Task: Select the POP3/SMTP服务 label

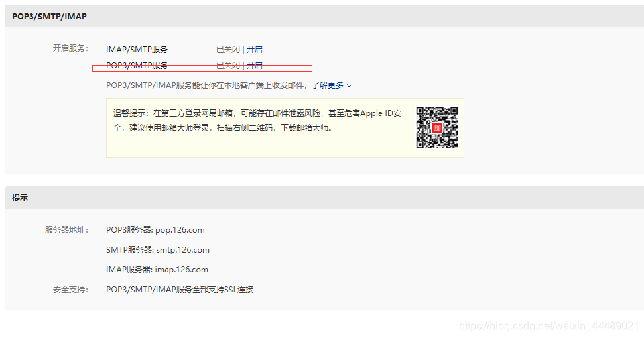Action: 137,65
